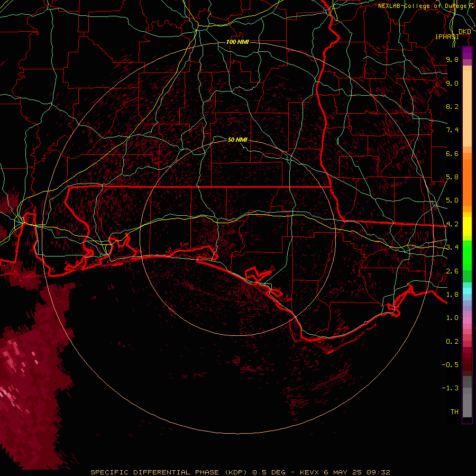Click the [PHAS] units label
The image size is (476, 476).
pos(447,36)
